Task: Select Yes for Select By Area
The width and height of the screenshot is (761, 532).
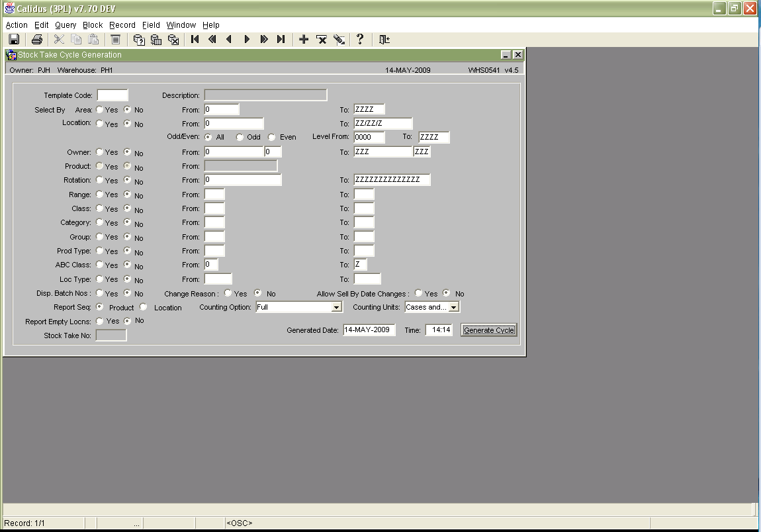Action: (99, 110)
